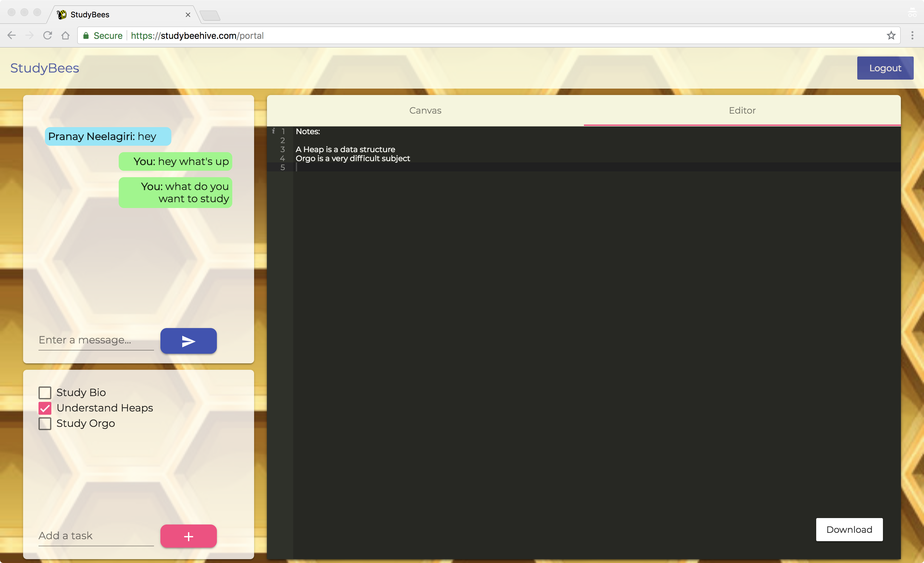The width and height of the screenshot is (924, 563).
Task: Go back using the browser back arrow
Action: pos(12,35)
